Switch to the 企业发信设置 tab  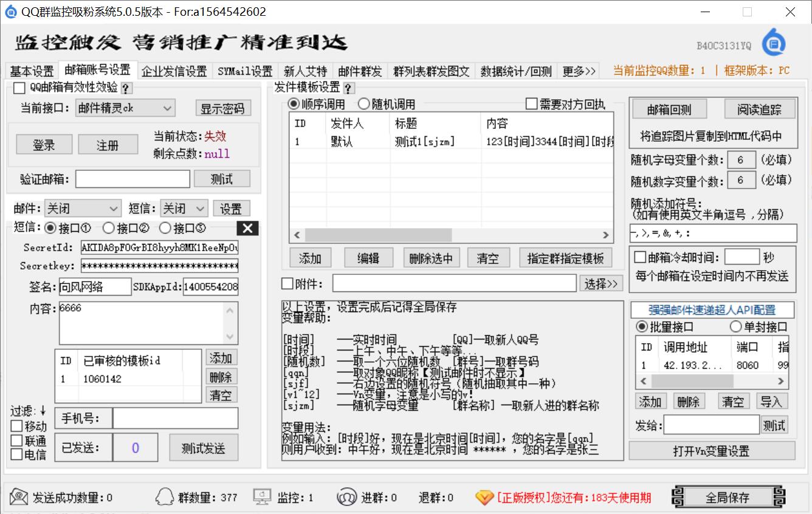tap(174, 71)
